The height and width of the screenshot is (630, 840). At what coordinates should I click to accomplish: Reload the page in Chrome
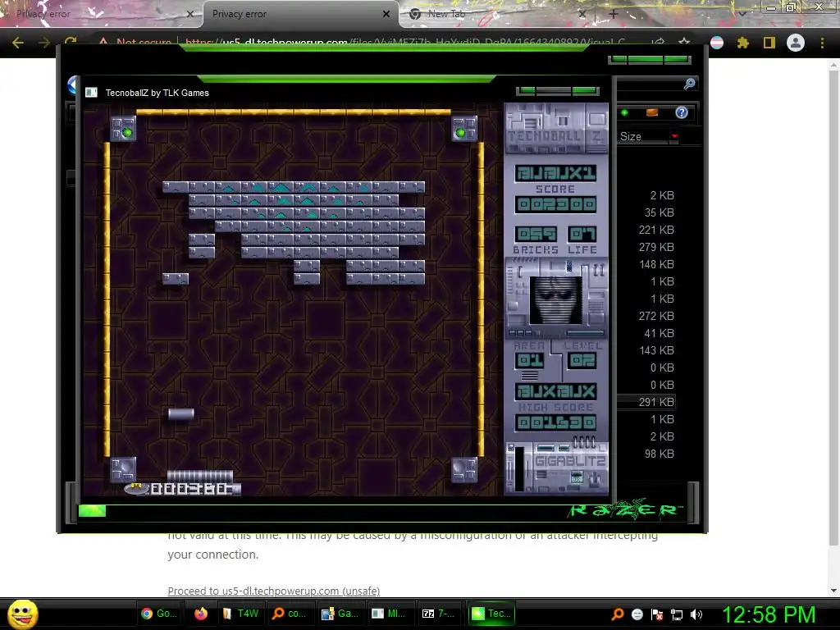click(x=71, y=42)
